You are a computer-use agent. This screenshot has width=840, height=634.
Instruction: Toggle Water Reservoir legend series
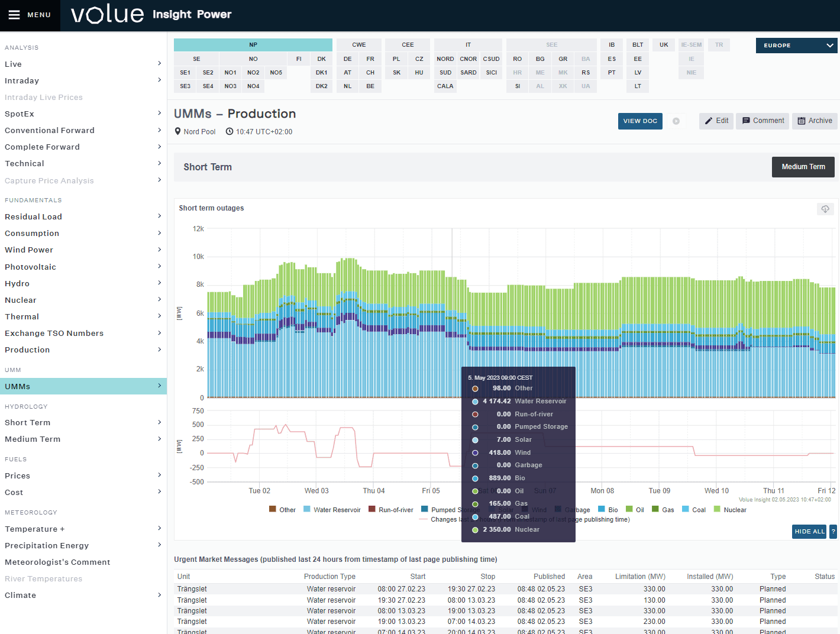click(x=336, y=510)
